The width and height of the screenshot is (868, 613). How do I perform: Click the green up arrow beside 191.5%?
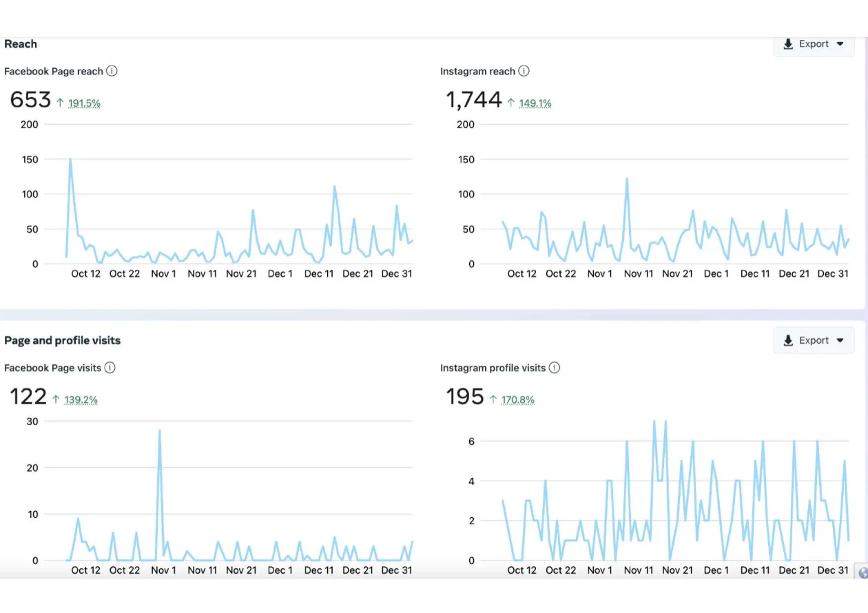[x=61, y=102]
